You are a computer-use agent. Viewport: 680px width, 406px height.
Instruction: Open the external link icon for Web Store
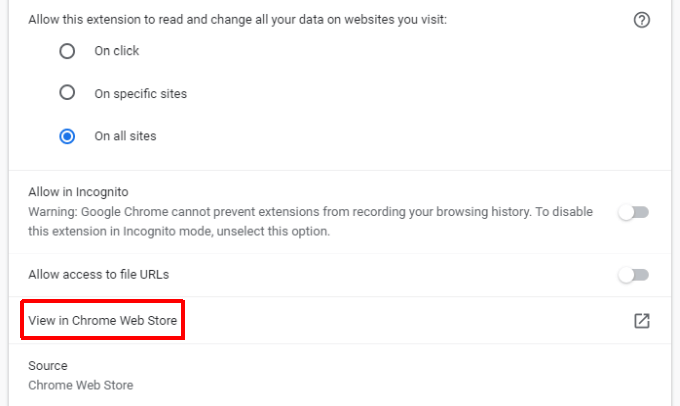pyautogui.click(x=642, y=321)
